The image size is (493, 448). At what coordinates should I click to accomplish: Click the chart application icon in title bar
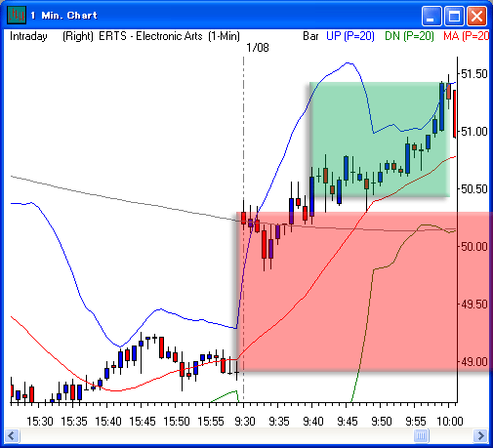(x=17, y=15)
